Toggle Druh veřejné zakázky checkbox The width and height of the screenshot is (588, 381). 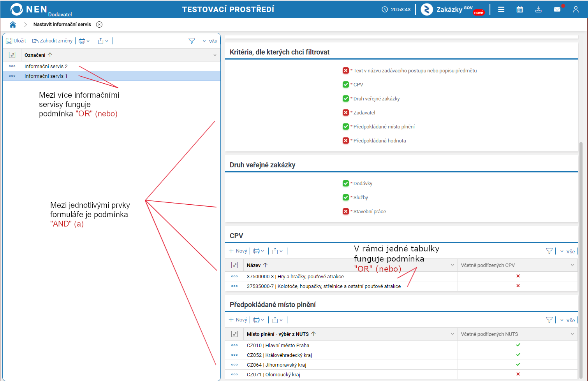tap(346, 98)
